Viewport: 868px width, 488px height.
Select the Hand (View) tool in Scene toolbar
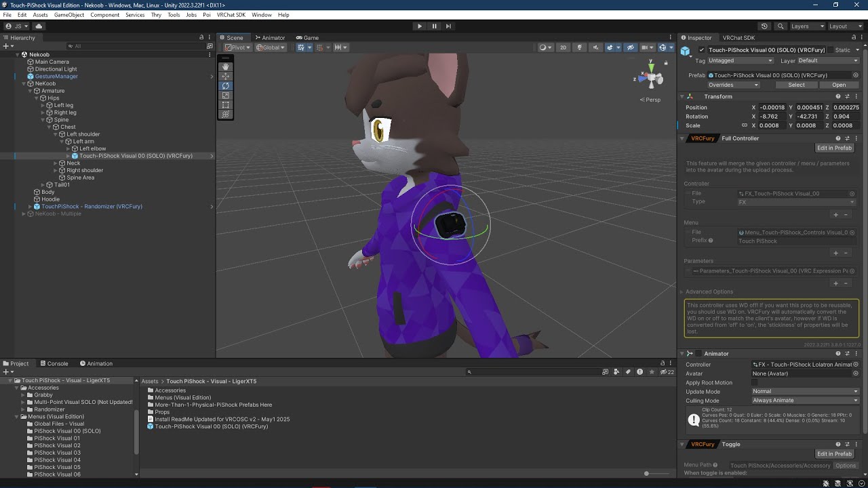tap(226, 66)
